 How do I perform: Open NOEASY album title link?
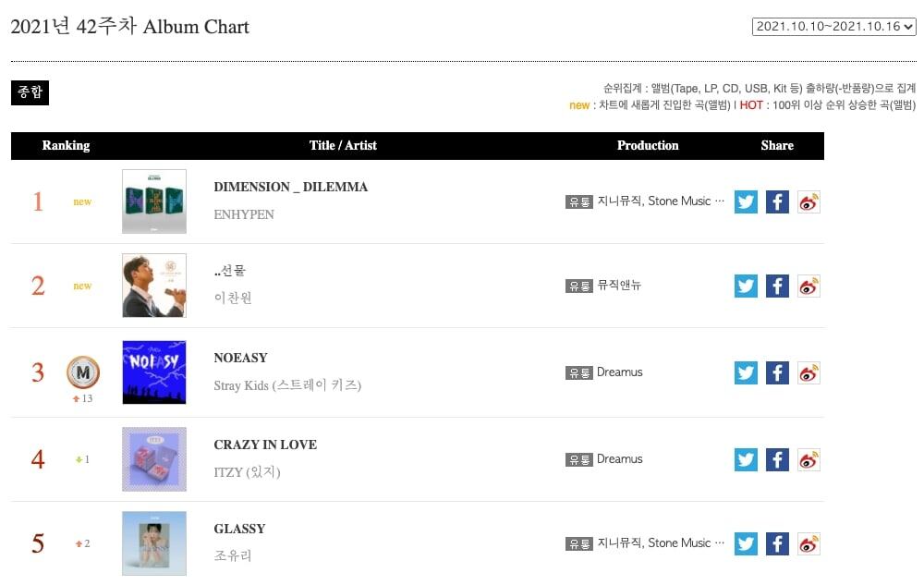tap(240, 358)
